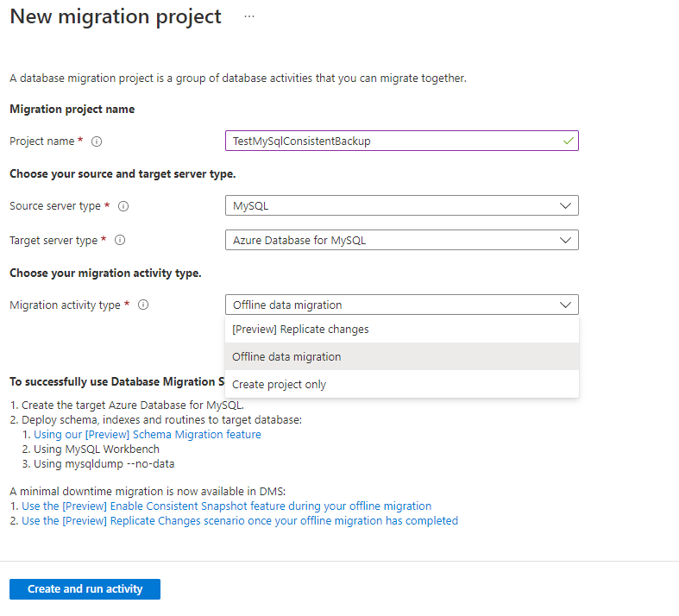
Task: Click the Source server type chevron arrow
Action: (x=565, y=205)
